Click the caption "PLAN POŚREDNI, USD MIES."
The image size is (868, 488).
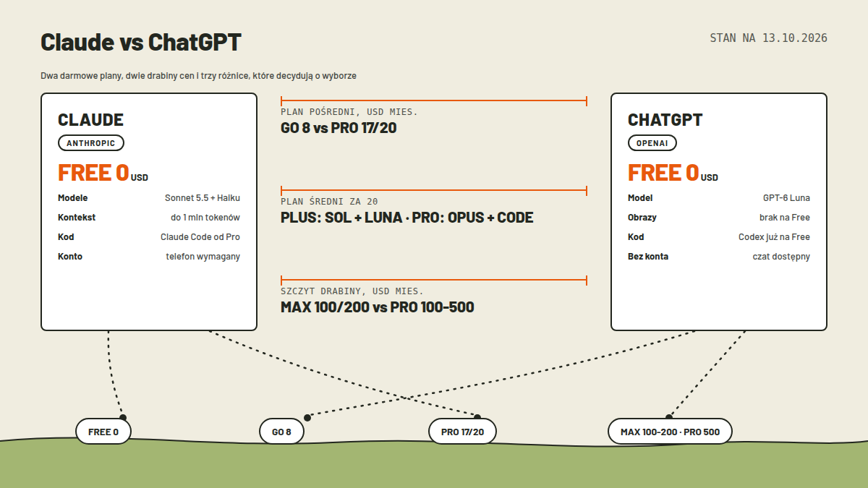(349, 112)
